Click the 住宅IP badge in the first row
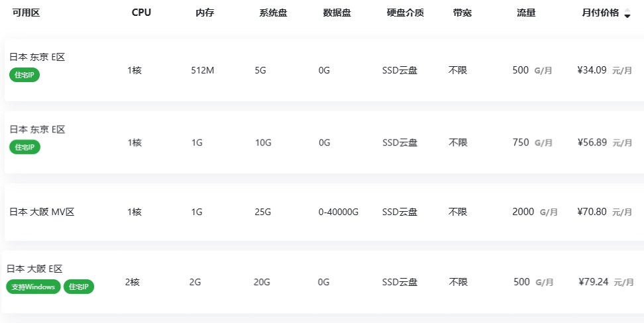Screen dimensions: 644x323 tap(25, 75)
